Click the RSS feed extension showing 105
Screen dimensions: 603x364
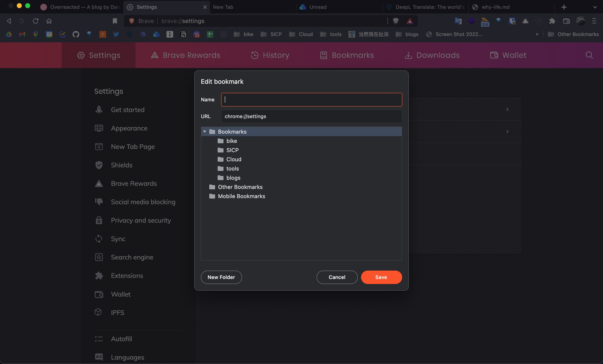[485, 21]
